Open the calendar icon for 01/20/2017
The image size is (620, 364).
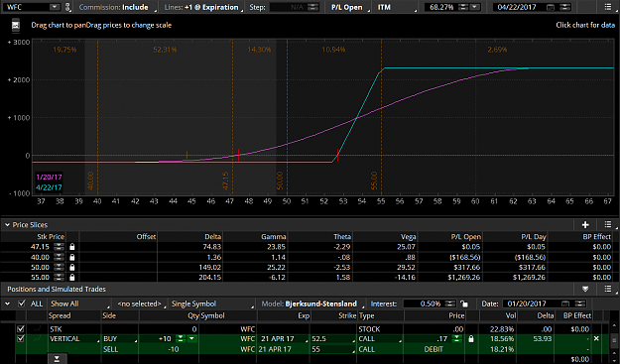[565, 303]
